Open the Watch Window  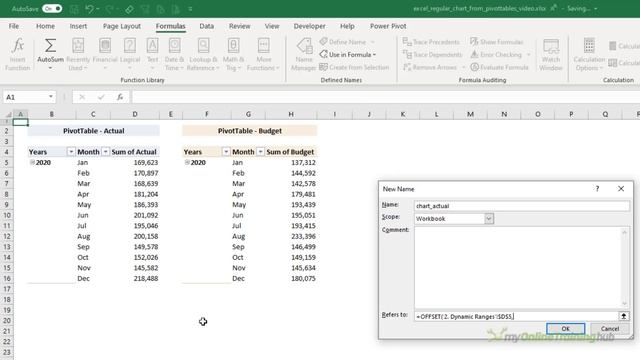click(x=551, y=54)
